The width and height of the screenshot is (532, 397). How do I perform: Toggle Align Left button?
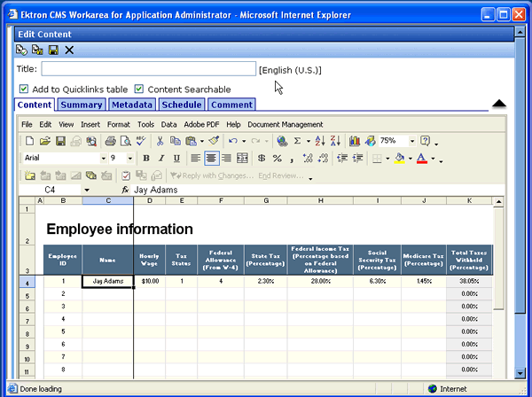(195, 158)
